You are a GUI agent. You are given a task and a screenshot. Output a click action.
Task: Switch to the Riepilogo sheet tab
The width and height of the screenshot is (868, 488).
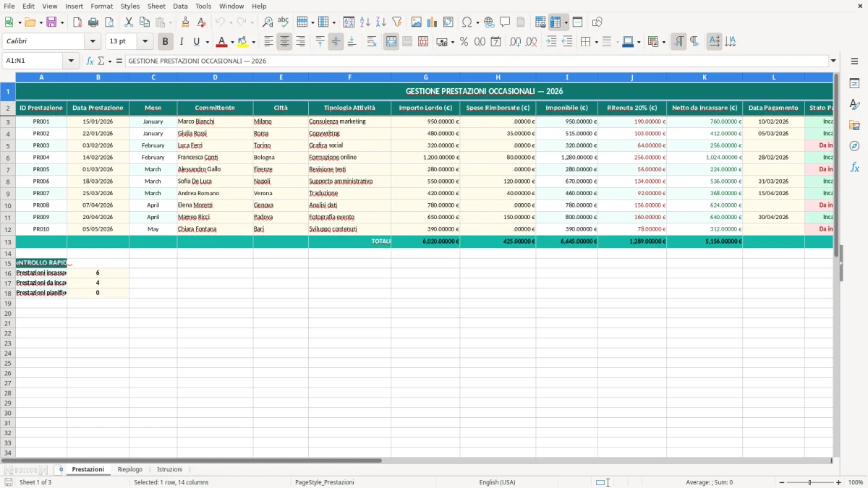click(x=130, y=469)
